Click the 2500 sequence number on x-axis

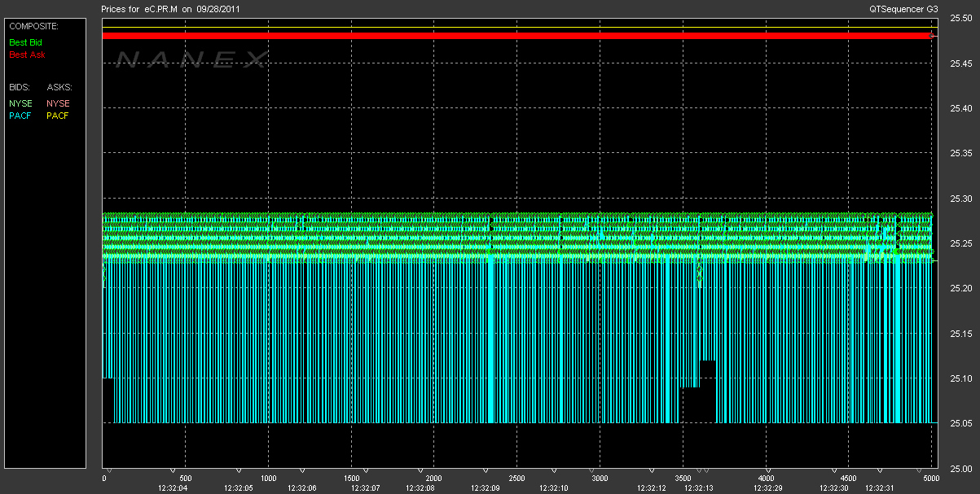point(516,479)
